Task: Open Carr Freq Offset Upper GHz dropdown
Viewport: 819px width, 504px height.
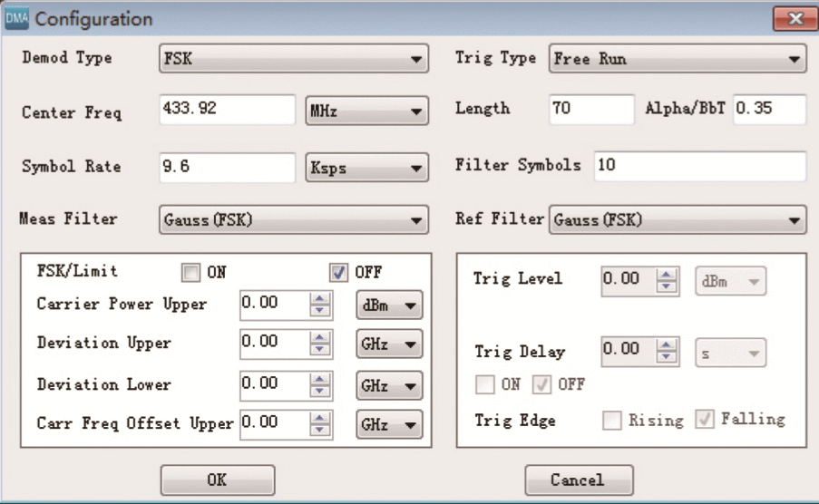Action: tap(389, 423)
